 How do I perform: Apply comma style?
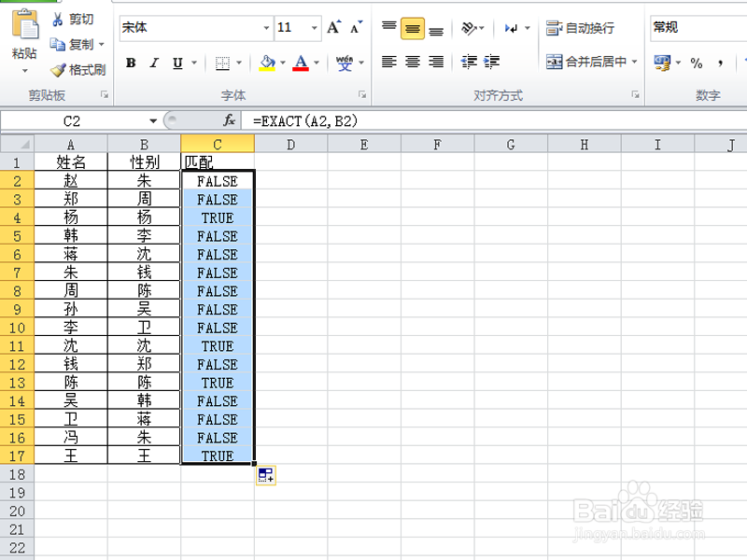pos(720,63)
